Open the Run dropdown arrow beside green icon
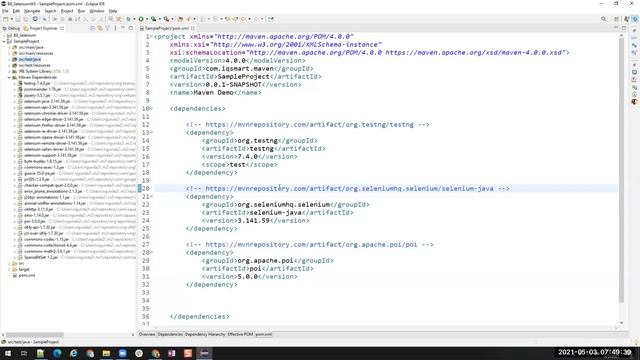Image resolution: width=640 pixels, height=360 pixels. [147, 19]
